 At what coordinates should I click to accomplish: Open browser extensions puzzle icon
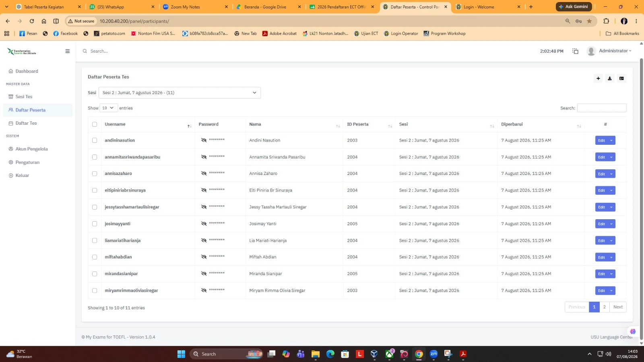pos(606,21)
